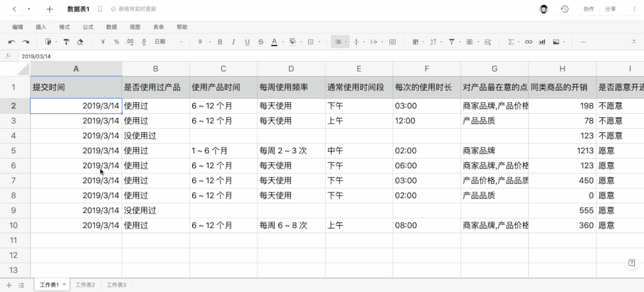
Task: Expand the borders options arrow
Action: (x=319, y=41)
